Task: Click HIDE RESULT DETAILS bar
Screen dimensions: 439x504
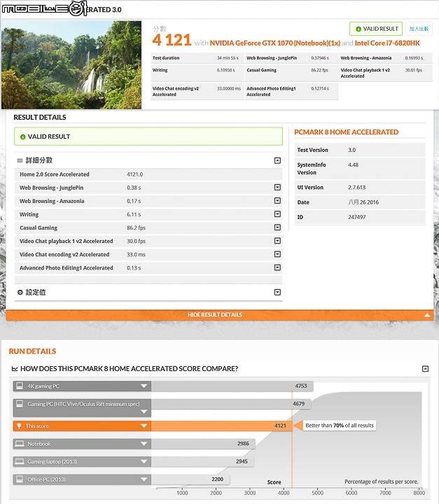Action: point(220,315)
